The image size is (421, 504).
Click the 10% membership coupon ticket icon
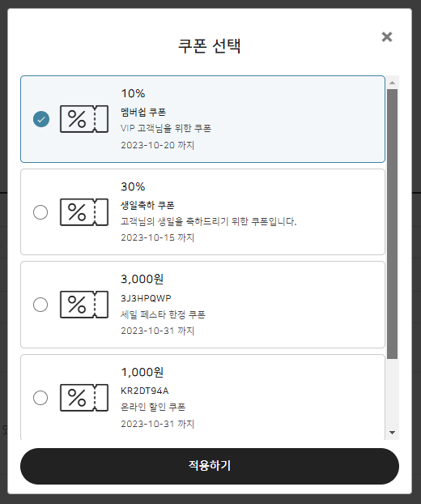click(84, 119)
